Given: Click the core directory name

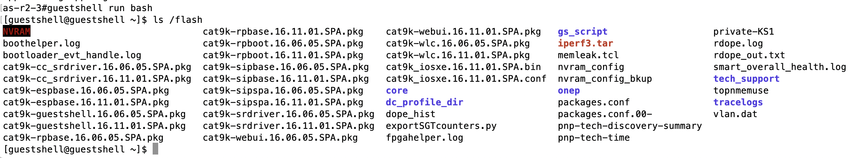Looking at the screenshot, I should [397, 90].
